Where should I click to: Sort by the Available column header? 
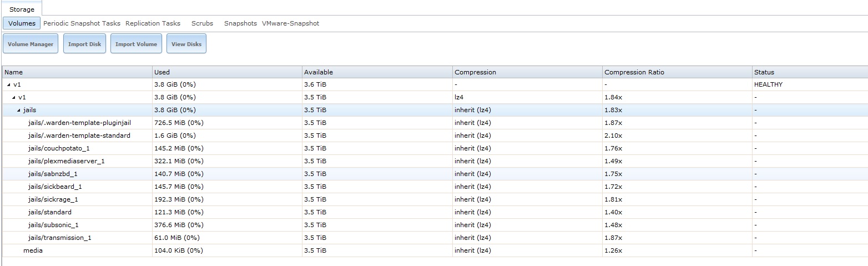[377, 72]
